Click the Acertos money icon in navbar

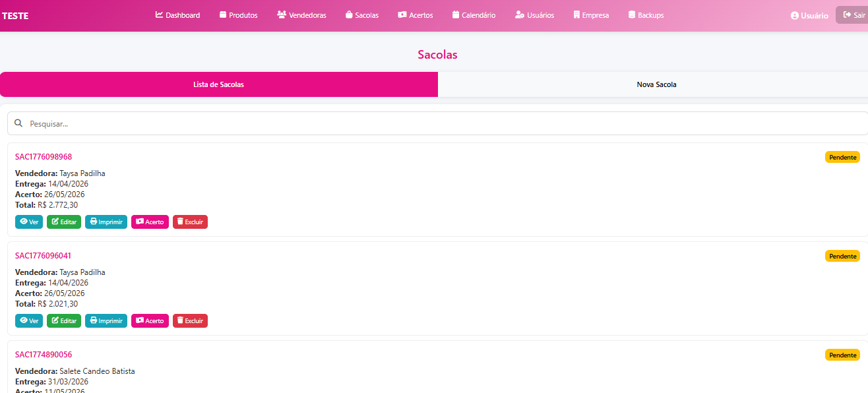pyautogui.click(x=402, y=15)
